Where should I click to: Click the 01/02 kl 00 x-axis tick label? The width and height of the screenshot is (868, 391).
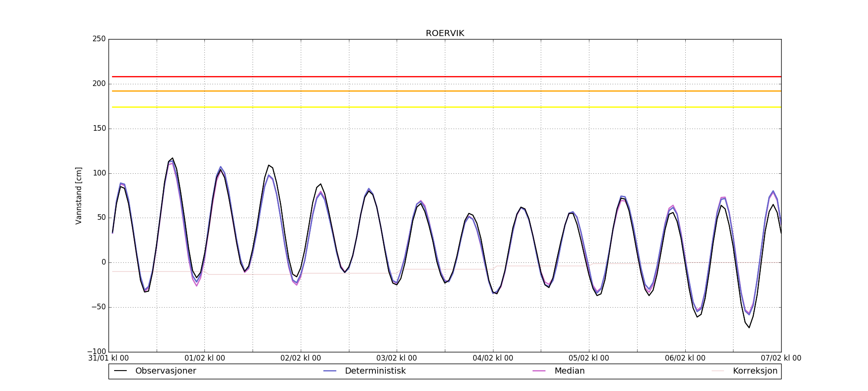205,358
